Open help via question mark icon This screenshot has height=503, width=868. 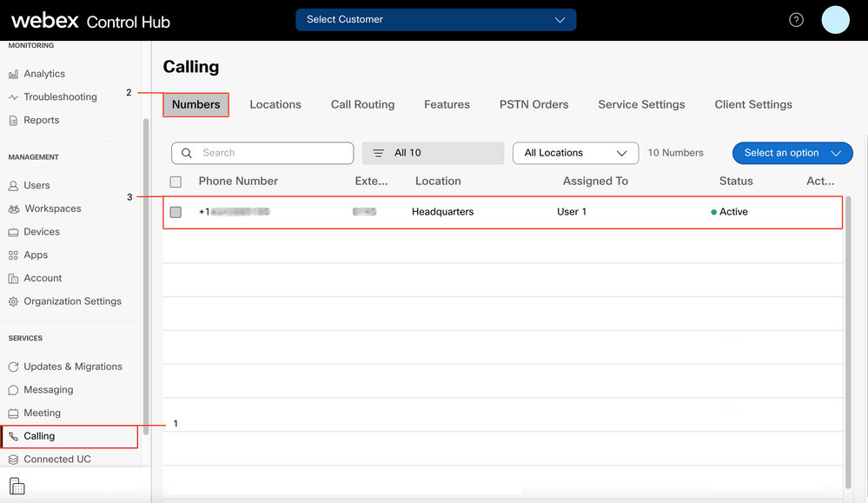(796, 20)
